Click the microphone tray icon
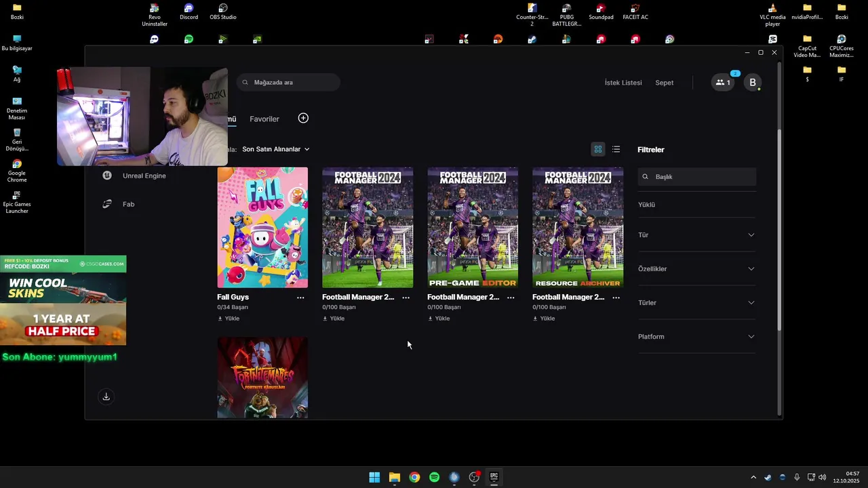The height and width of the screenshot is (488, 868). coord(797,477)
